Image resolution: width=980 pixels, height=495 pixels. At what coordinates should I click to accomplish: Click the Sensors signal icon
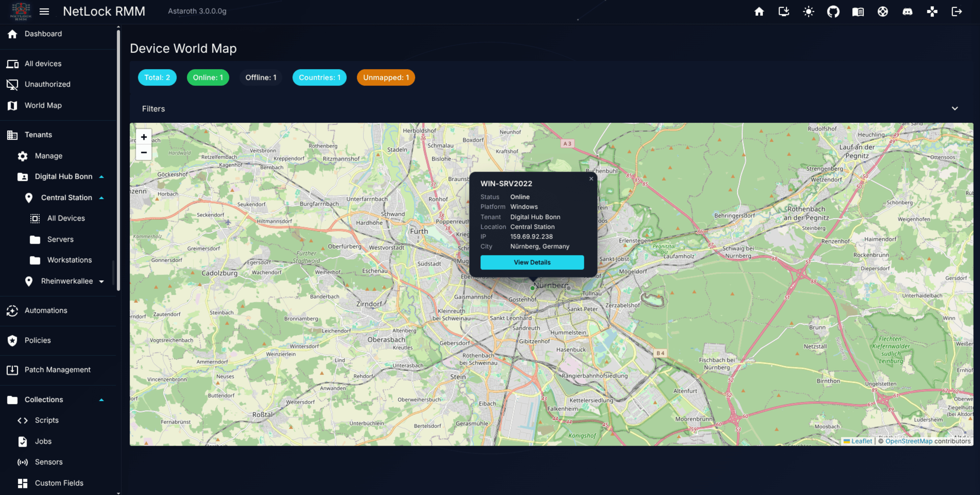coord(22,462)
